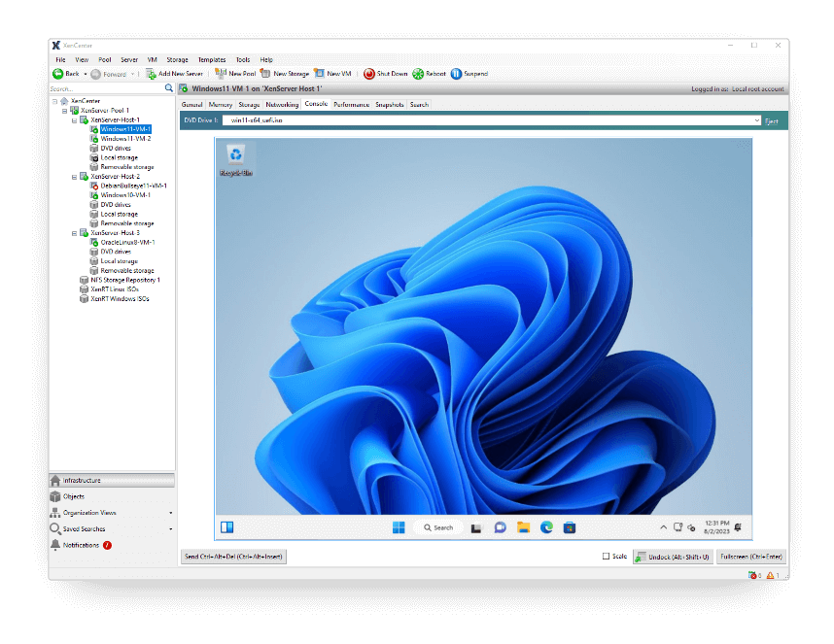Screen dimensions: 834x644
Task: Click the Fullscreen (Ctrl+Enter) button
Action: click(751, 557)
